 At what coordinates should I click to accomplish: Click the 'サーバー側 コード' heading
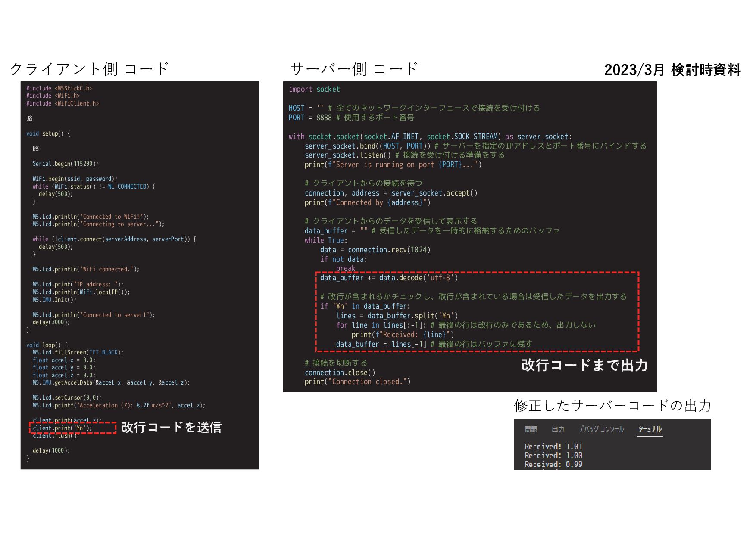click(354, 69)
